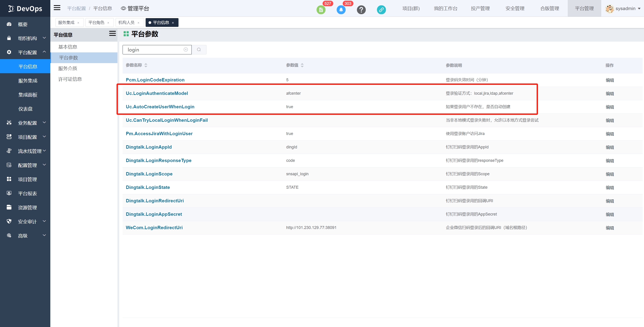Click the search magnifier button

(x=199, y=49)
